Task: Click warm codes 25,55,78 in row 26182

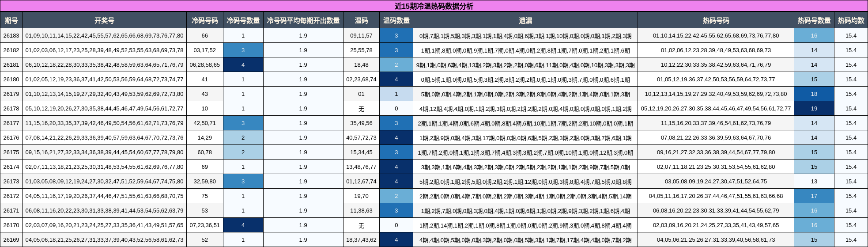Action: click(x=361, y=50)
